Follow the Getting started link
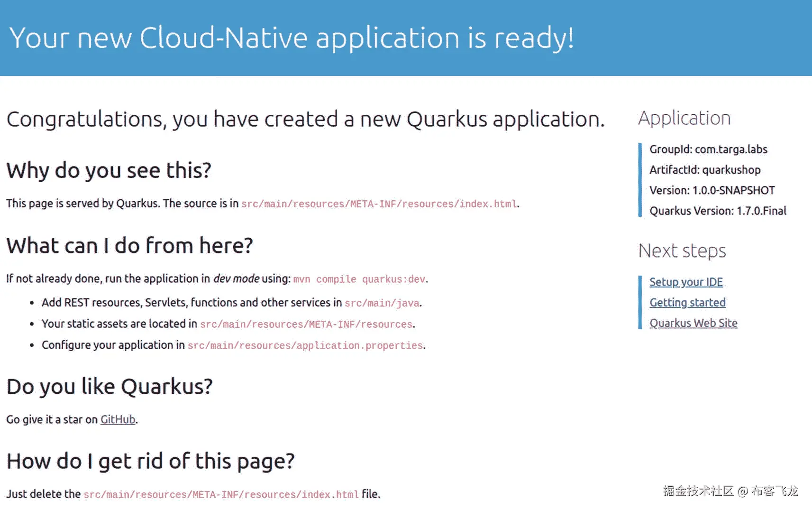The height and width of the screenshot is (511, 812). coord(687,303)
